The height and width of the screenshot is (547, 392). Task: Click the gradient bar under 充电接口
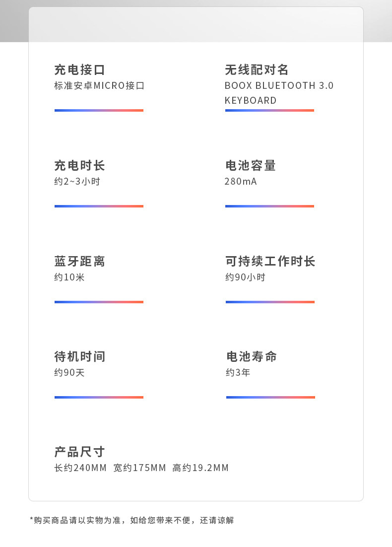[x=99, y=110]
